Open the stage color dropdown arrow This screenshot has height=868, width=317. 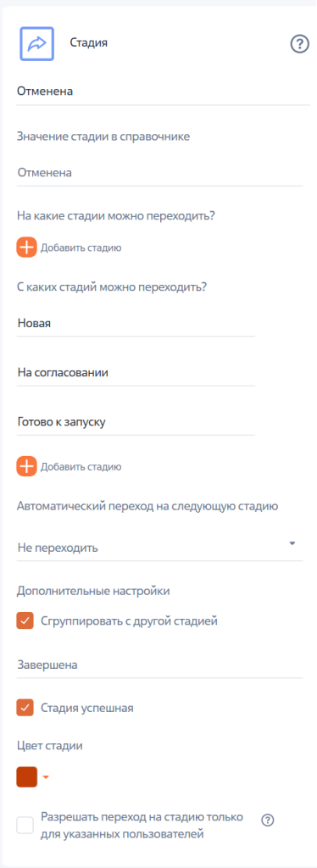coord(47,777)
